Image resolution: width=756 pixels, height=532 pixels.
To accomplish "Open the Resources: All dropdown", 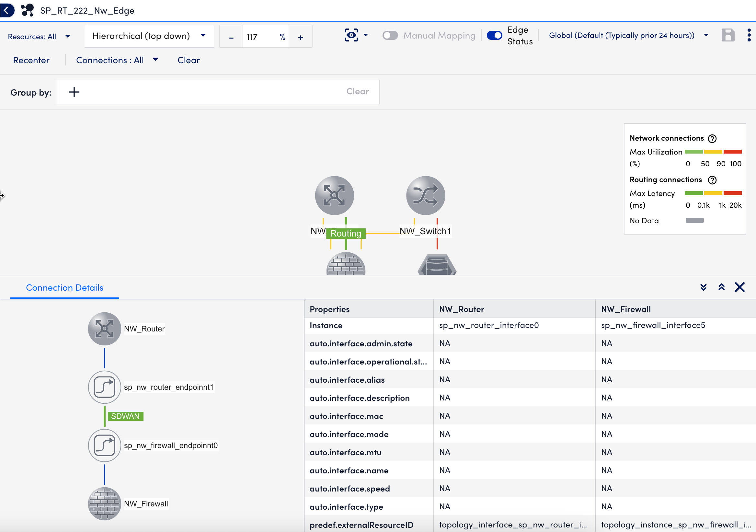I will pos(39,37).
